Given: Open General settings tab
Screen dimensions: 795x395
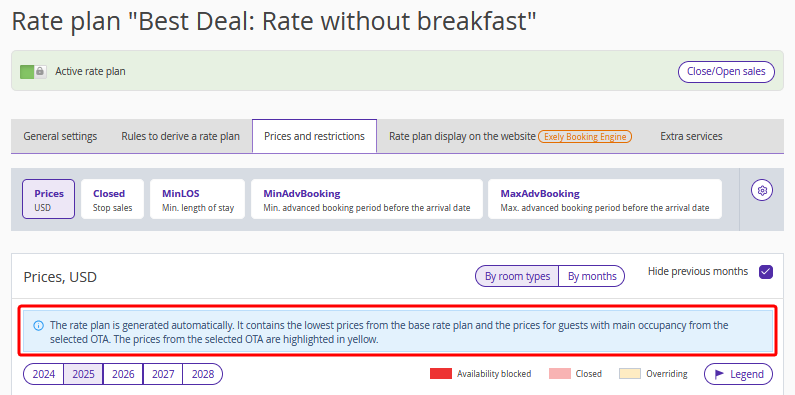Looking at the screenshot, I should coord(60,136).
